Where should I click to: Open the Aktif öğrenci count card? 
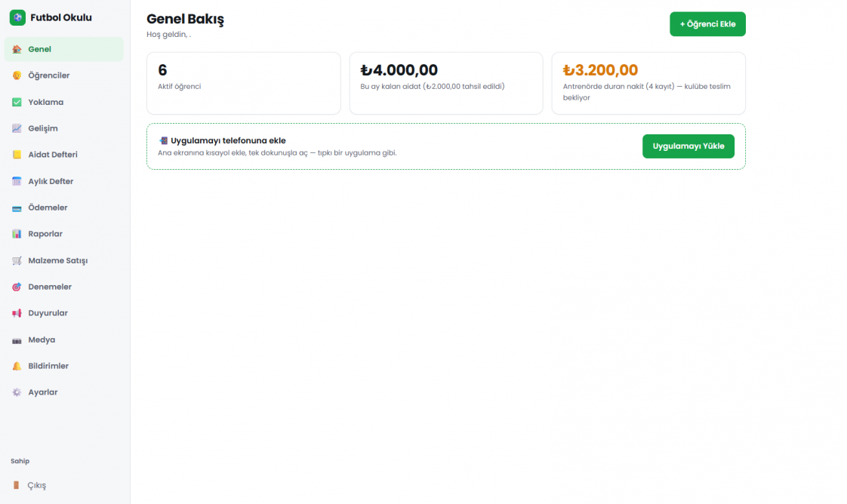pos(244,83)
